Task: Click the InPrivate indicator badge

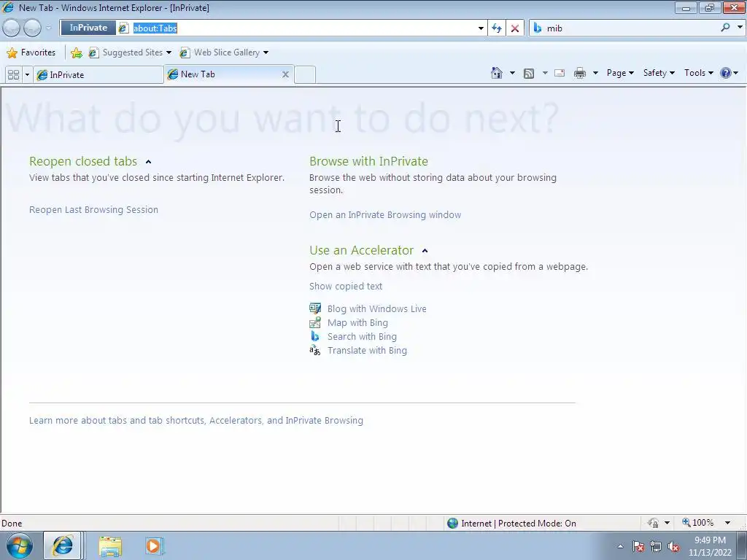Action: pos(88,28)
